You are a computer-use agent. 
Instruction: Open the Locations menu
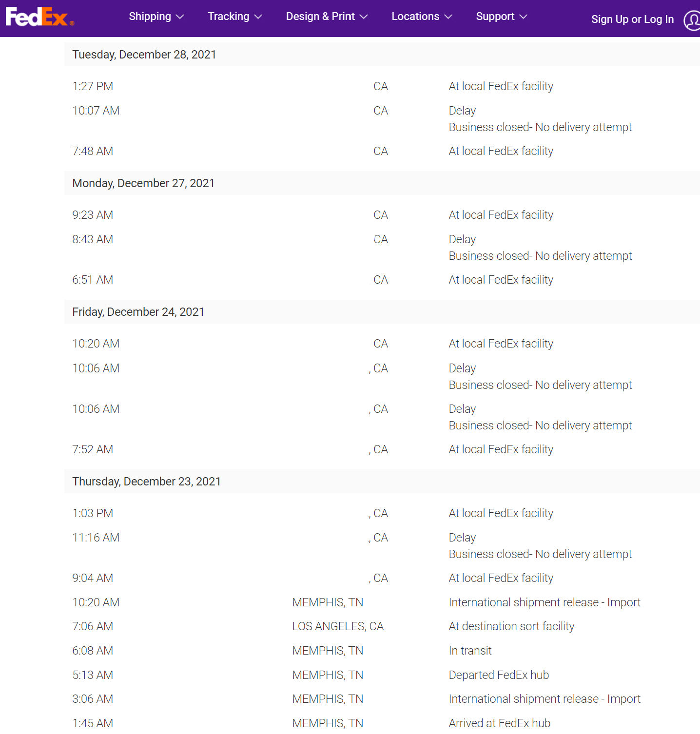[x=414, y=16]
